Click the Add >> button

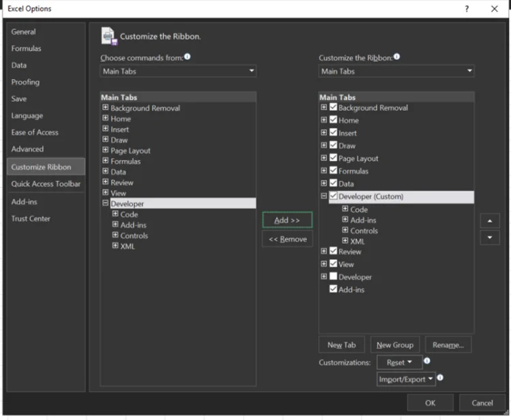(x=287, y=220)
